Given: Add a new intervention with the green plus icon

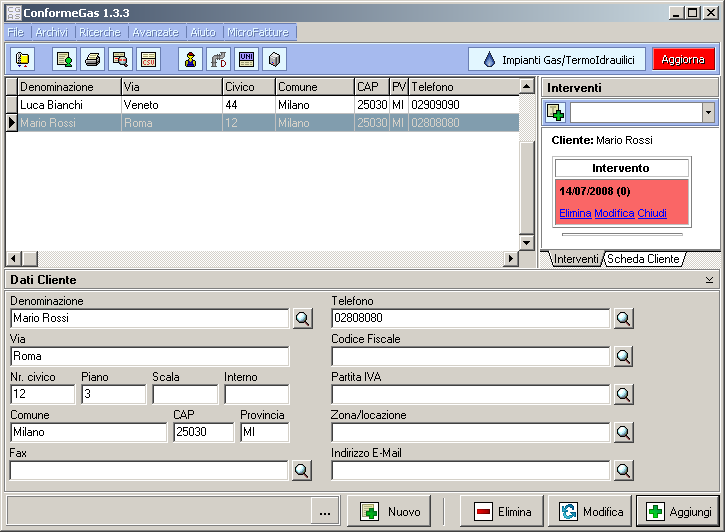Looking at the screenshot, I should (x=555, y=112).
